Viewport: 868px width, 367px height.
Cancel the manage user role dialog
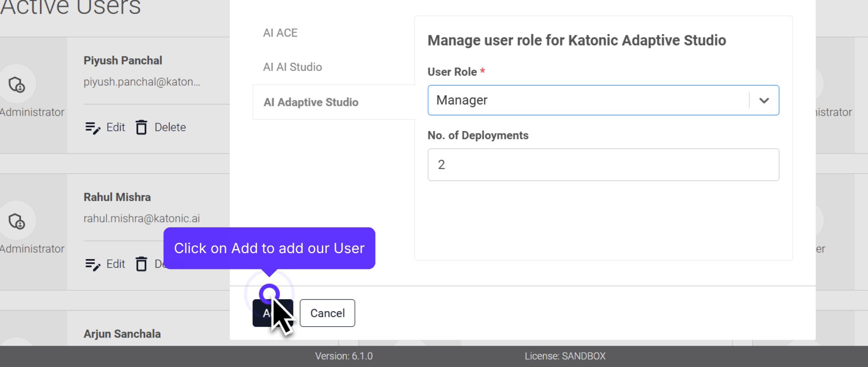point(327,313)
